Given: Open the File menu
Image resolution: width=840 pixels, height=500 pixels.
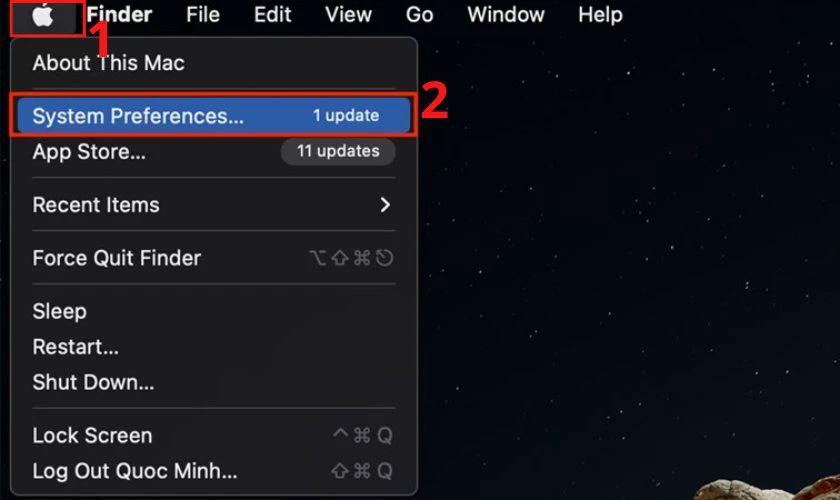Looking at the screenshot, I should 202,14.
